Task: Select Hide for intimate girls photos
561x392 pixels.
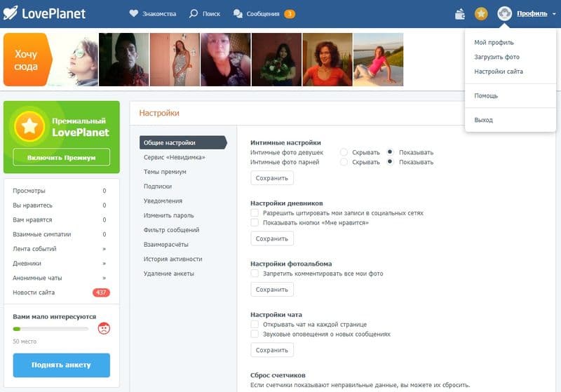Action: 344,152
